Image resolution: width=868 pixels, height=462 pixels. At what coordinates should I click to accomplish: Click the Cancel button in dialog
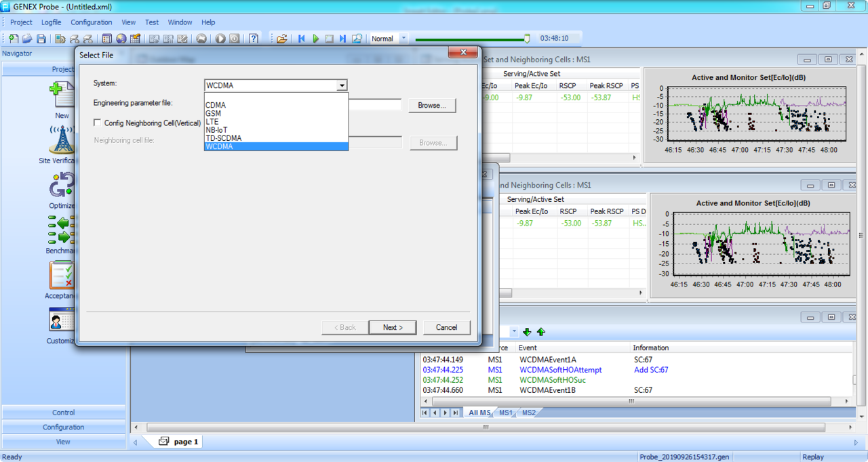click(x=446, y=327)
